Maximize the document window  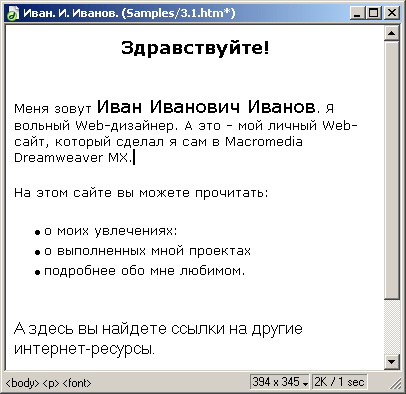(373, 13)
